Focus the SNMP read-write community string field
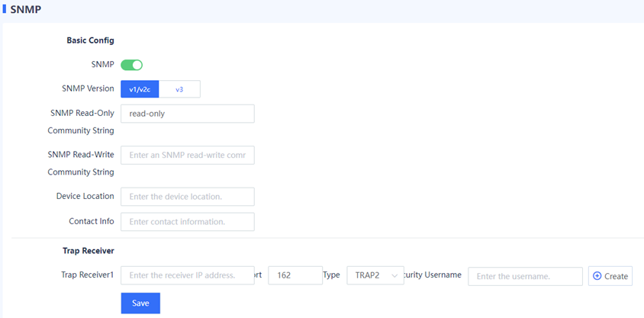 (x=188, y=155)
